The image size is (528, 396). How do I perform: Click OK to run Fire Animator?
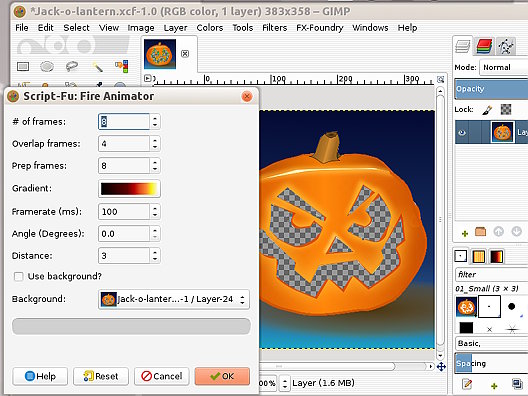coord(222,376)
